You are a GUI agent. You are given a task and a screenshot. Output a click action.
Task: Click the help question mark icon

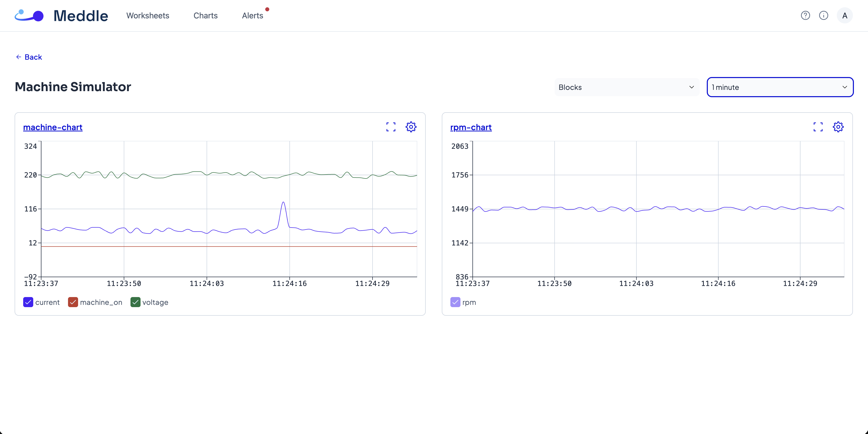click(805, 16)
